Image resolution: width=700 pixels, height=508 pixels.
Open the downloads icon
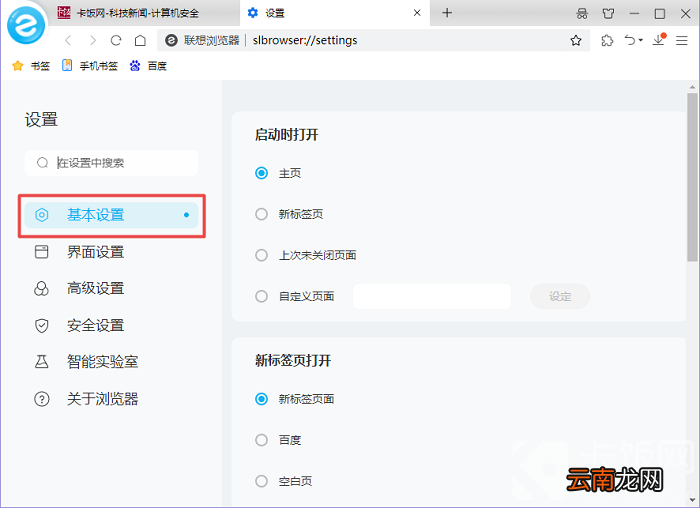659,40
